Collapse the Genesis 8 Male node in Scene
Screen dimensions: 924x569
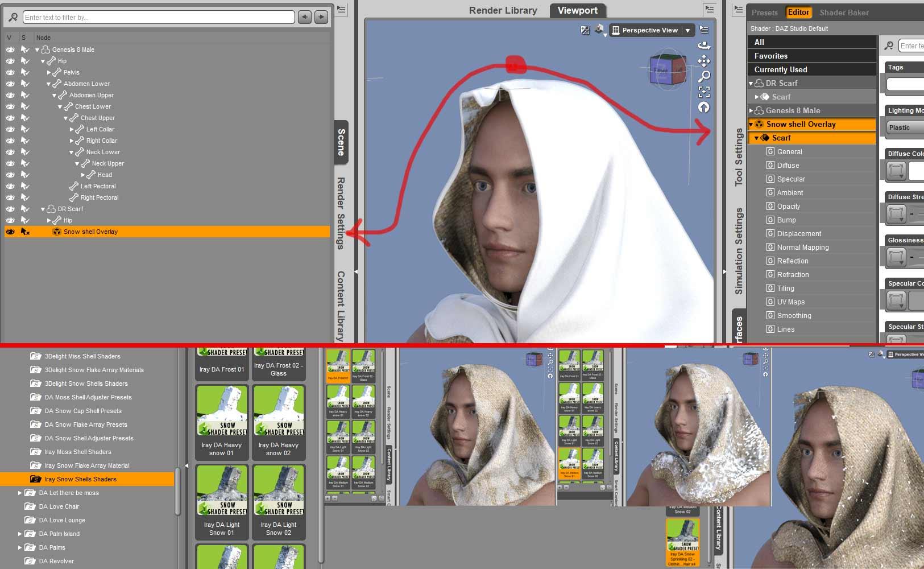(38, 50)
